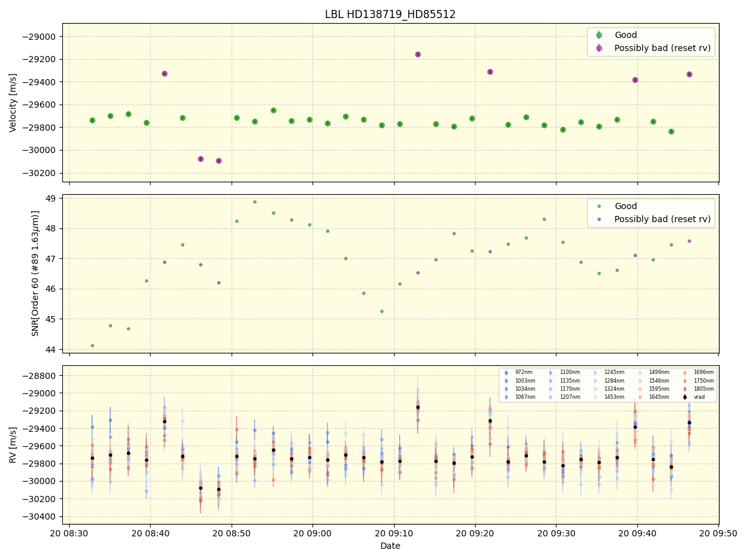Click the '20 09:50' date tick label
747x560 pixels.
point(718,532)
